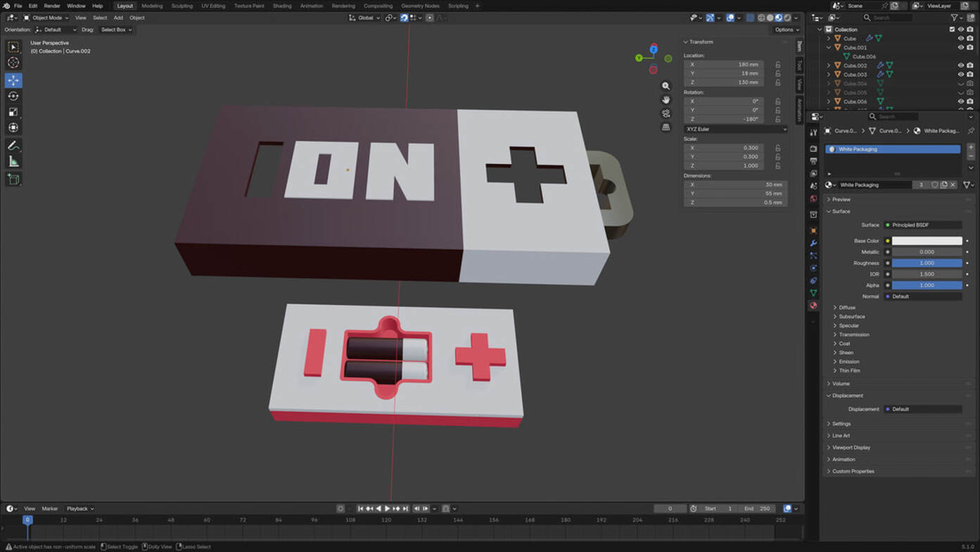Toggle the lock on Location X

[x=777, y=65]
